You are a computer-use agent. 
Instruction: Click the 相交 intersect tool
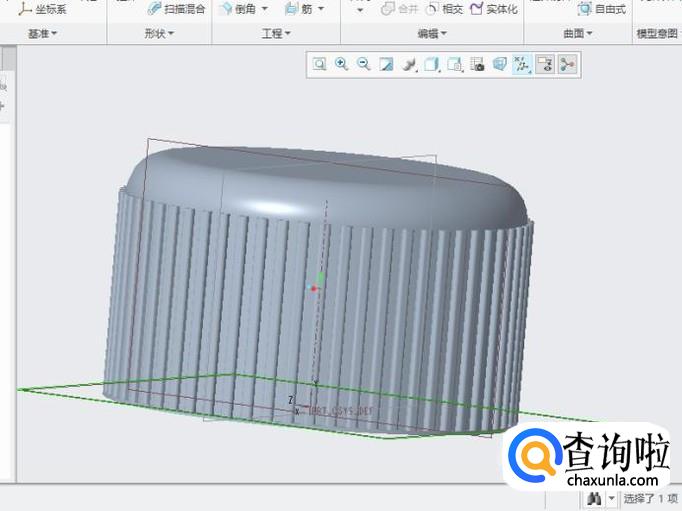(444, 9)
